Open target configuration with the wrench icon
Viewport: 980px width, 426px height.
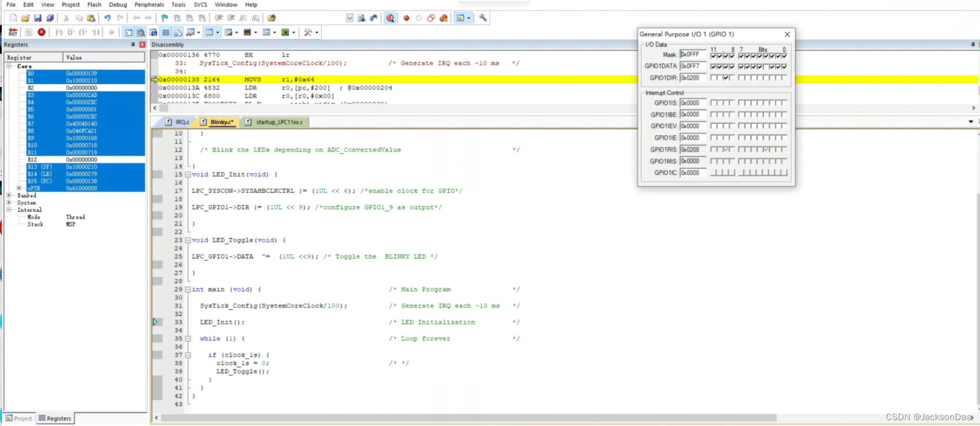click(x=483, y=18)
